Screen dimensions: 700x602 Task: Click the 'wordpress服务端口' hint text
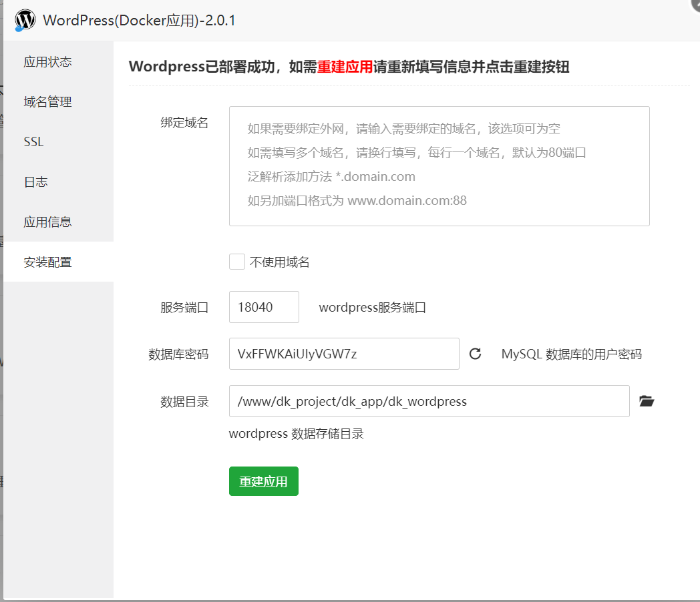coord(372,308)
